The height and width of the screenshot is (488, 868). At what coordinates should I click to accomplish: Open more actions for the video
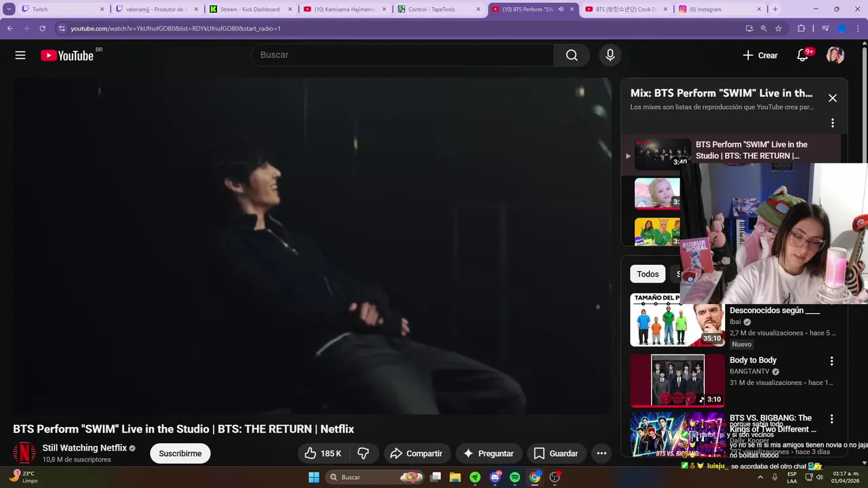coord(601,453)
